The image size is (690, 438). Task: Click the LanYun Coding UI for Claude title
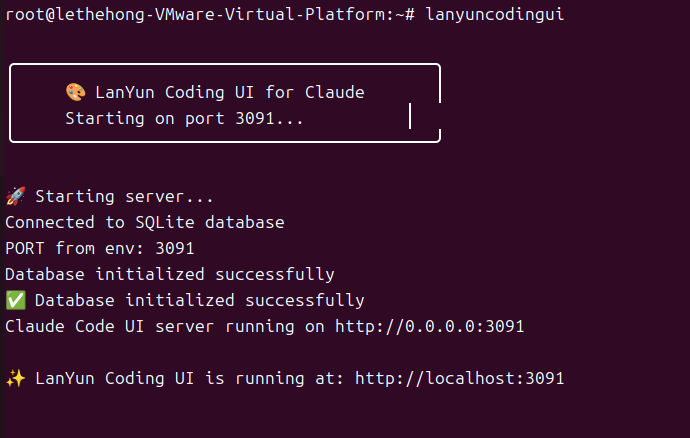click(230, 92)
